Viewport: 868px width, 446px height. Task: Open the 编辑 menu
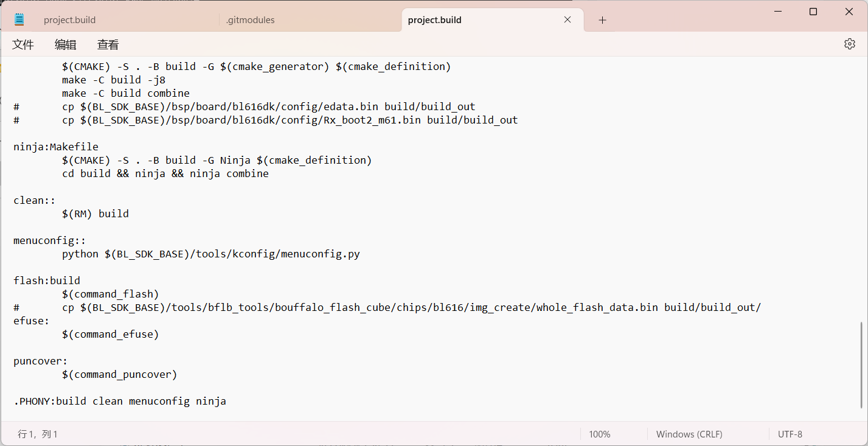[x=66, y=44]
